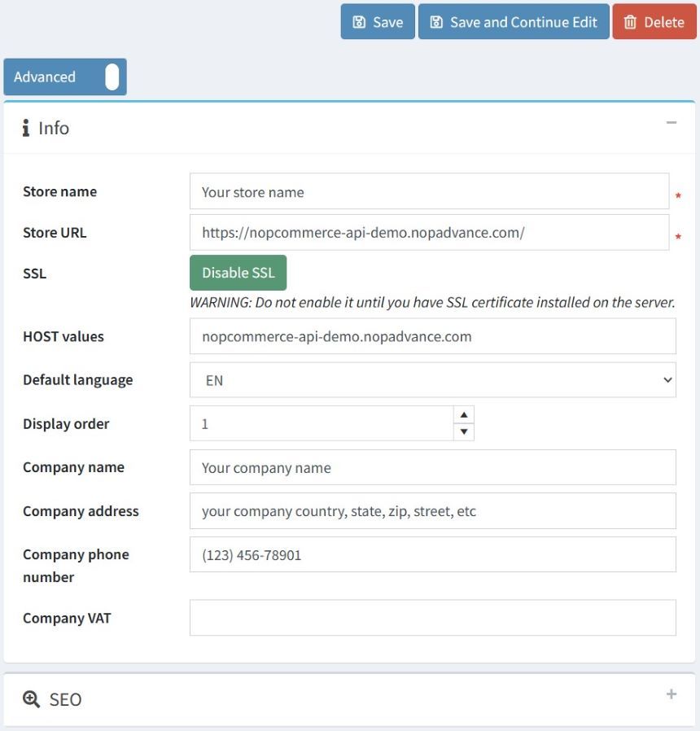Click the Info panel title

pyautogui.click(x=54, y=128)
